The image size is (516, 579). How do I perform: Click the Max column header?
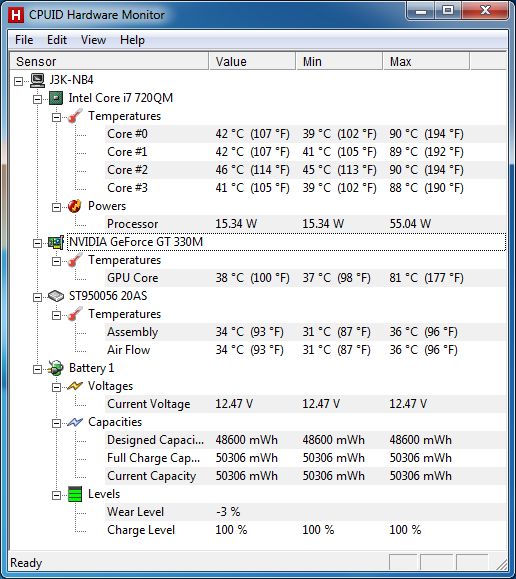tap(426, 61)
